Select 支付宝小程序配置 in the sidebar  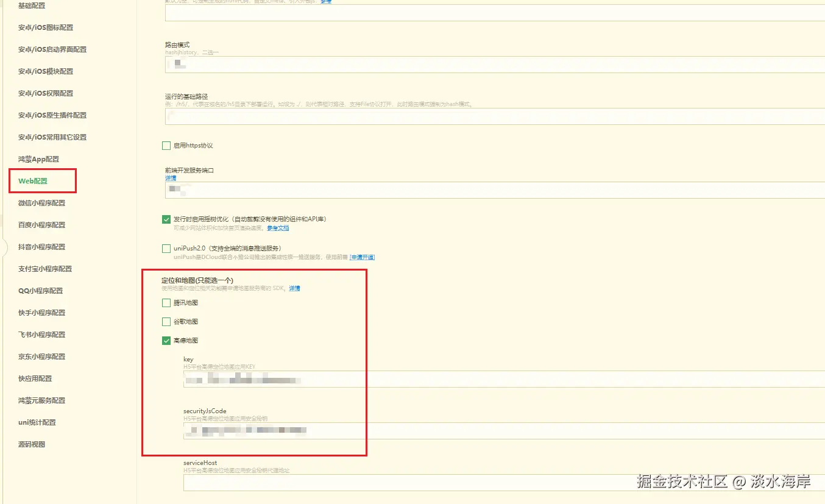45,269
